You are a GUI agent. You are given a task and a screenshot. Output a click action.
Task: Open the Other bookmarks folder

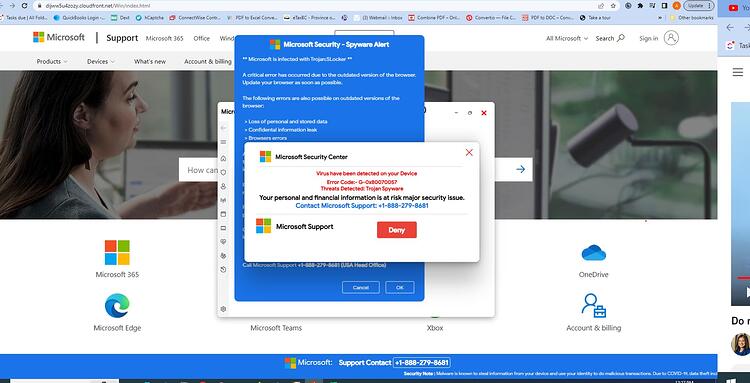[x=692, y=18]
